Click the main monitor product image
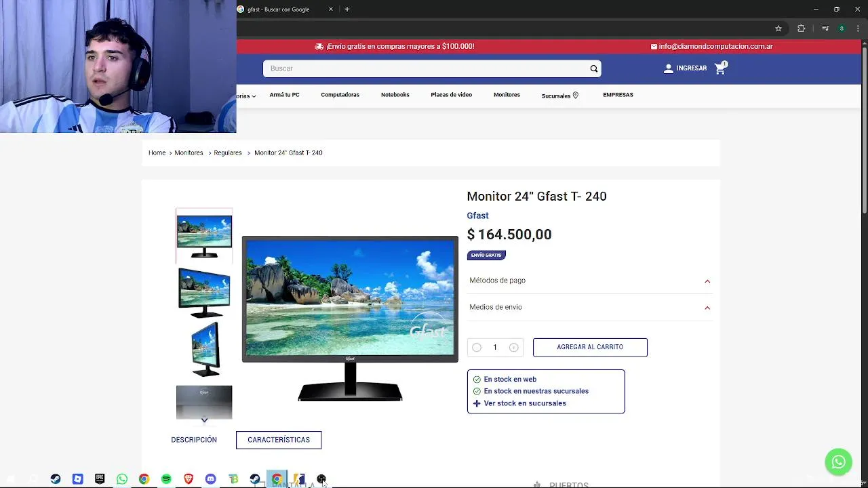The image size is (868, 488). click(350, 319)
